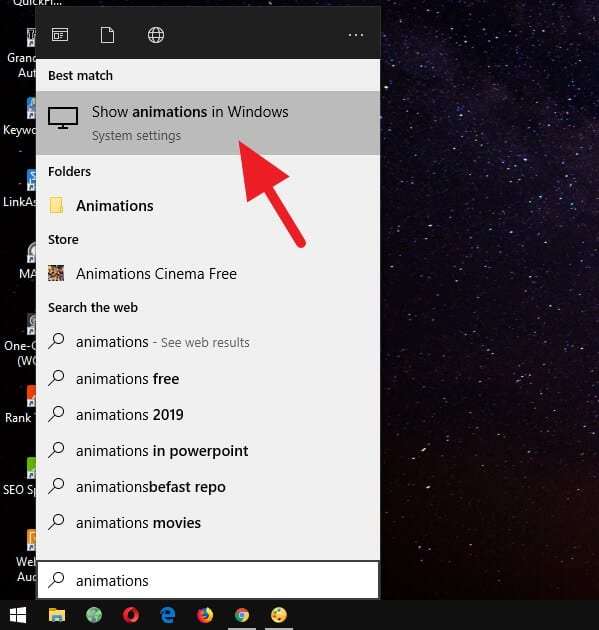Select 'animations - See web results' suggestion
Viewport: 599px width, 630px height.
pyautogui.click(x=208, y=342)
